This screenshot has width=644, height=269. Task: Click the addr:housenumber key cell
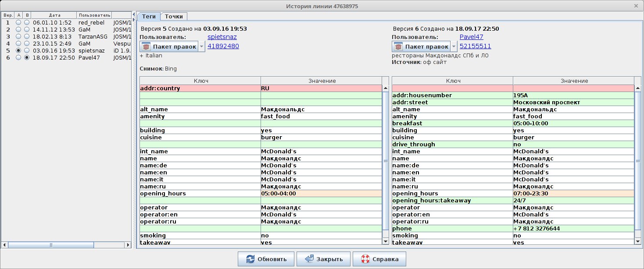click(x=452, y=95)
